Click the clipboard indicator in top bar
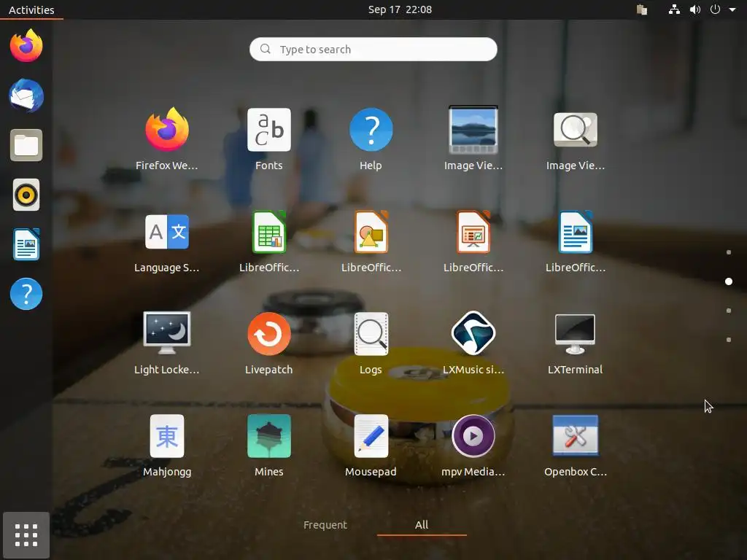The width and height of the screenshot is (747, 560). (x=642, y=9)
